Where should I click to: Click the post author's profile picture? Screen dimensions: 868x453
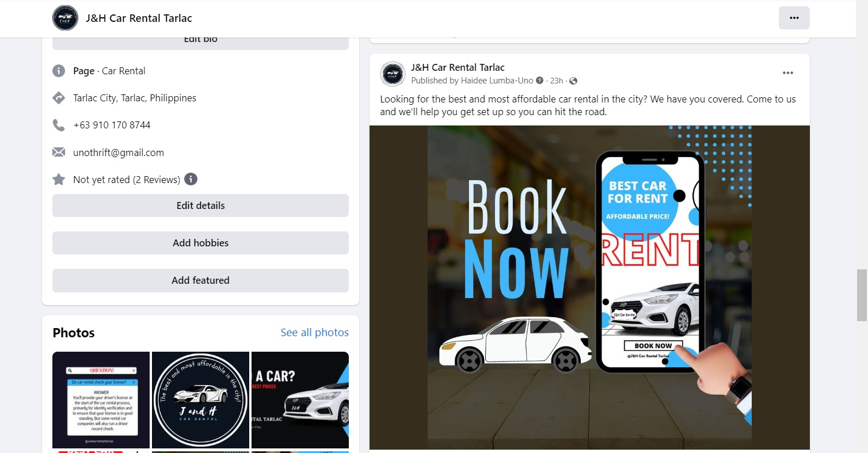coord(393,74)
